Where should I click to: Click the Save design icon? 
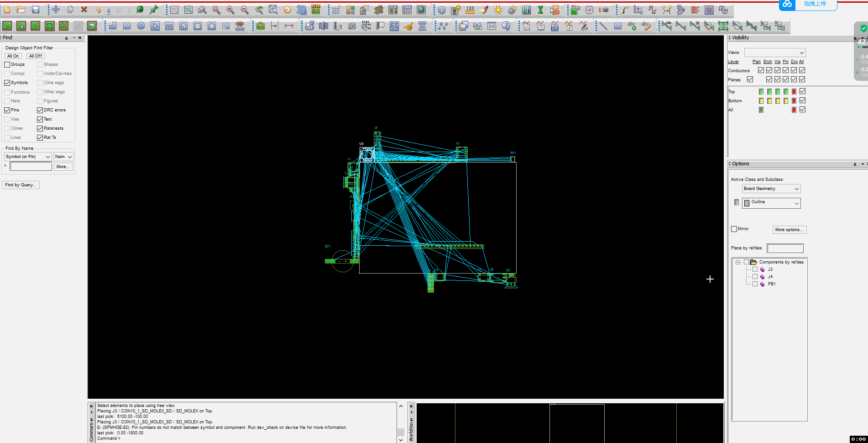click(36, 10)
